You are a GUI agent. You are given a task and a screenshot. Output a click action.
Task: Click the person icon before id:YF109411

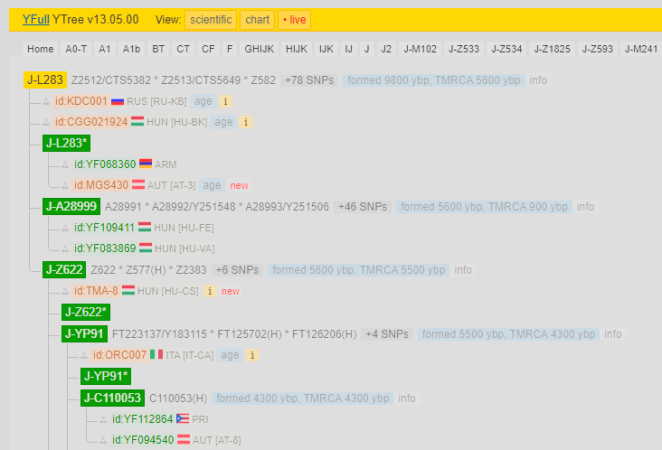(65, 228)
